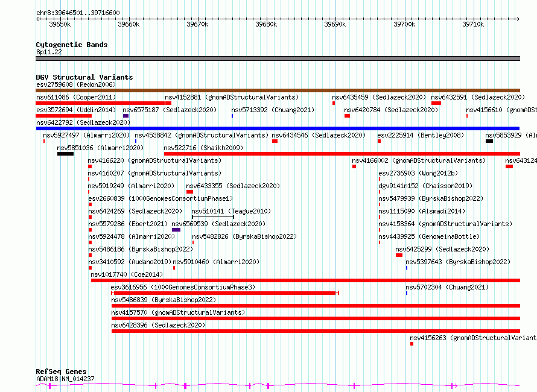
Task: Select the red nsv6433355 (Sedlazeck2020) block
Action: point(189,192)
